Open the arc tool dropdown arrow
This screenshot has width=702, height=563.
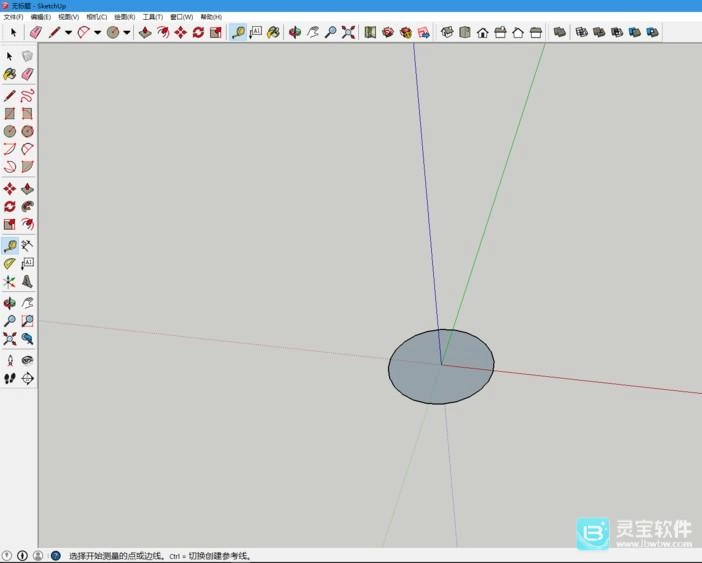tap(97, 32)
